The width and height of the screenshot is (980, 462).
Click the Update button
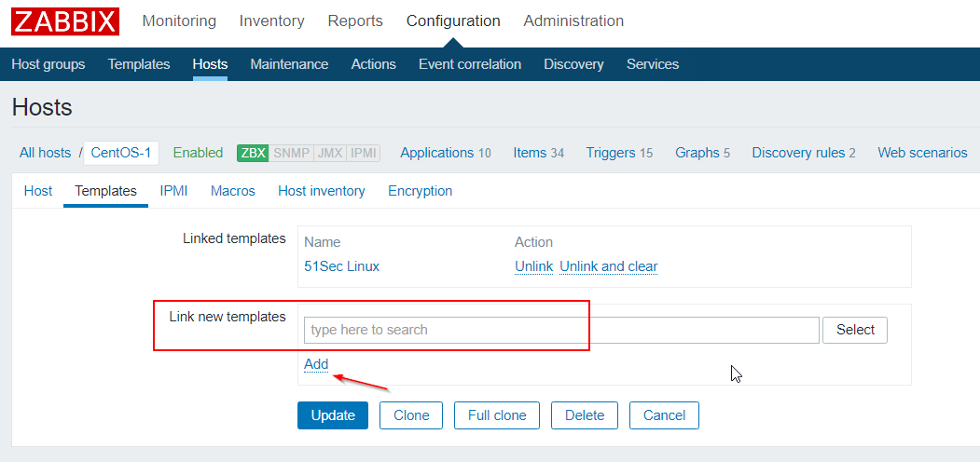(x=333, y=415)
